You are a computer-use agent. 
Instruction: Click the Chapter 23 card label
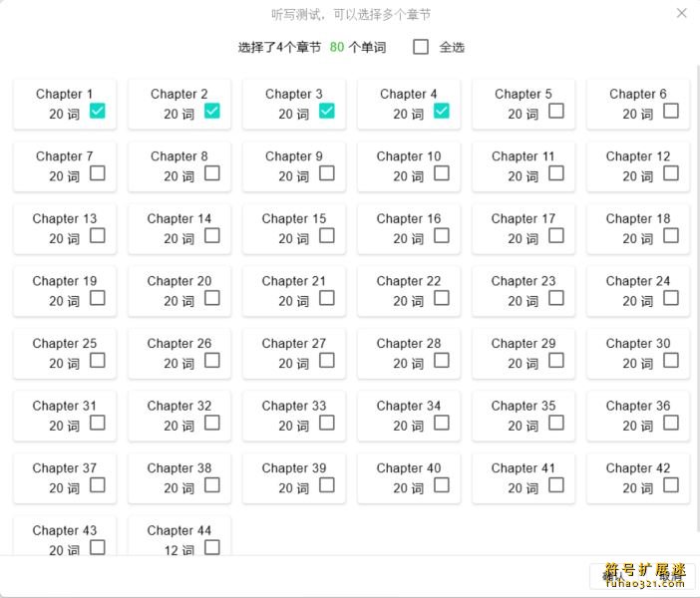click(524, 281)
